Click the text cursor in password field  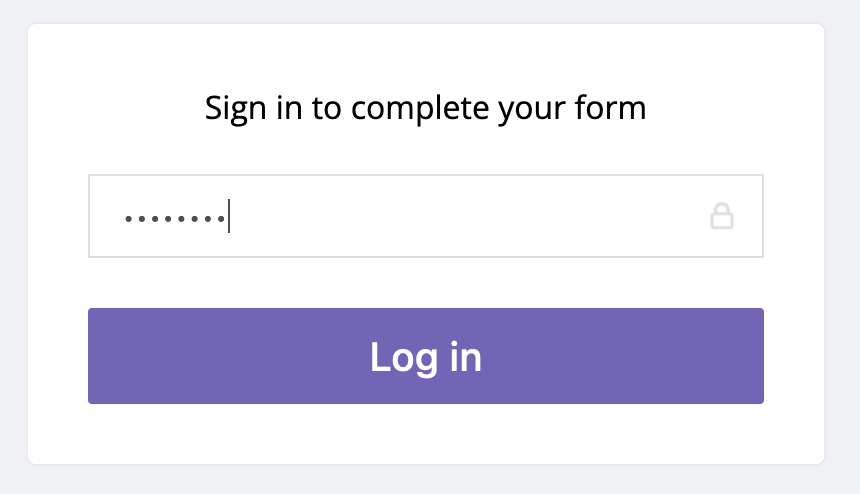(x=229, y=216)
